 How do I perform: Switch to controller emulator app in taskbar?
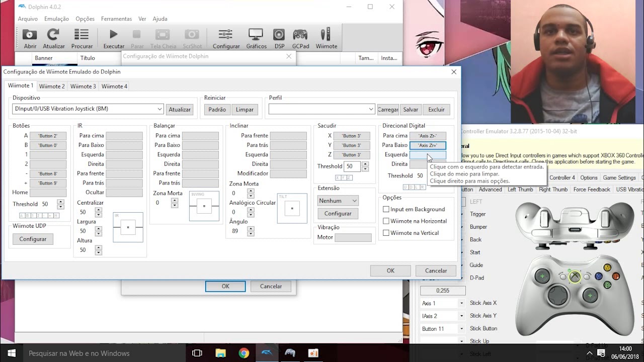click(290, 353)
